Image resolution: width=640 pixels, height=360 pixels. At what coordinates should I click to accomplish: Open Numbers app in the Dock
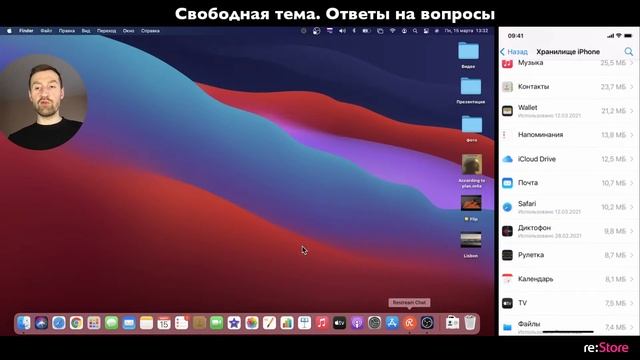pyautogui.click(x=287, y=323)
